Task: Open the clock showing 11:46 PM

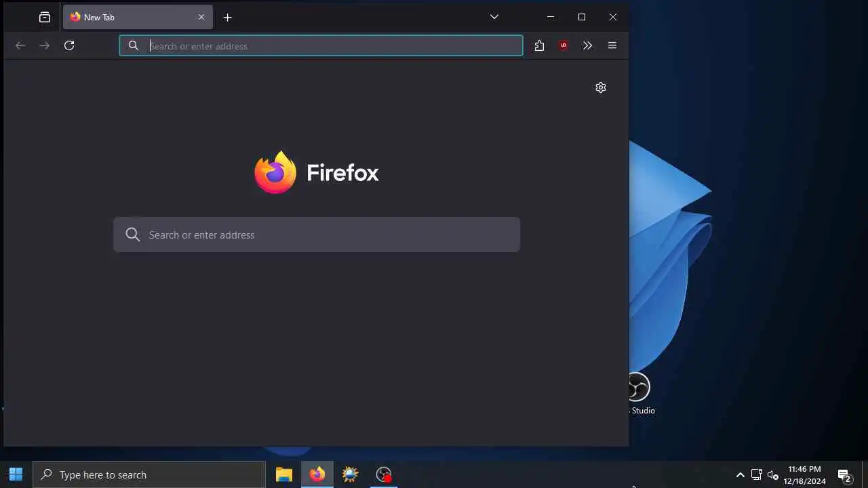Action: tap(805, 475)
